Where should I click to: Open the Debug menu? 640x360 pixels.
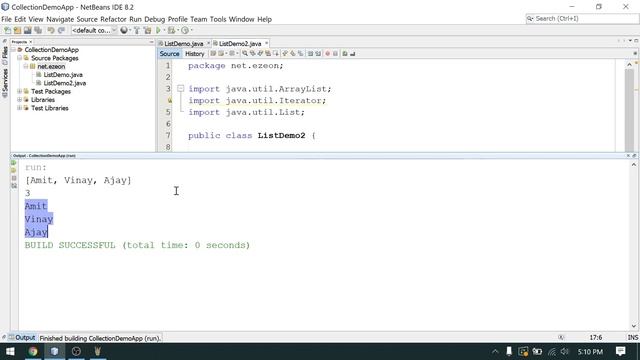pos(155,19)
